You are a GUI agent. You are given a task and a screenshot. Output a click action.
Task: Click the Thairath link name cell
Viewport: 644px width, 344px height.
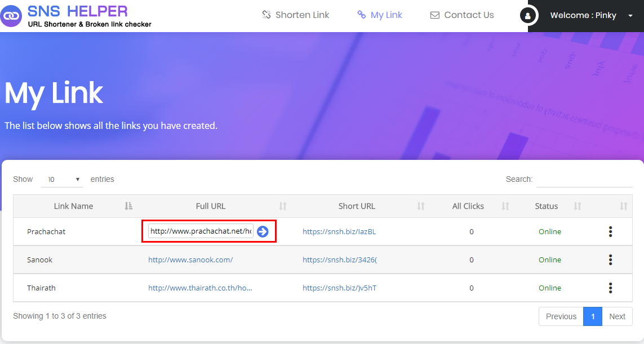(41, 288)
